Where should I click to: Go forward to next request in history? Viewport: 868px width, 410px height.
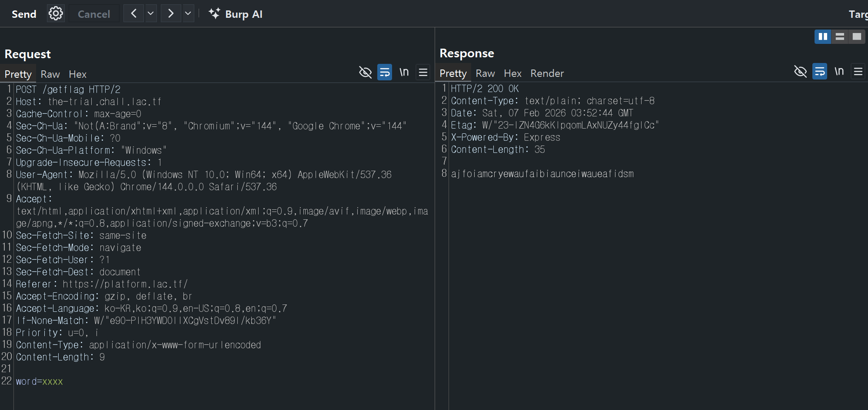pyautogui.click(x=171, y=14)
